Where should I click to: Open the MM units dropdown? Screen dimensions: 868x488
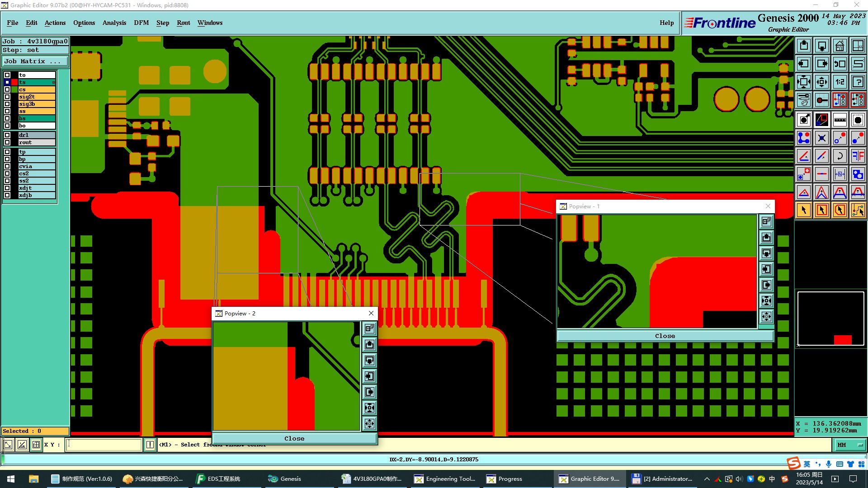coord(850,445)
